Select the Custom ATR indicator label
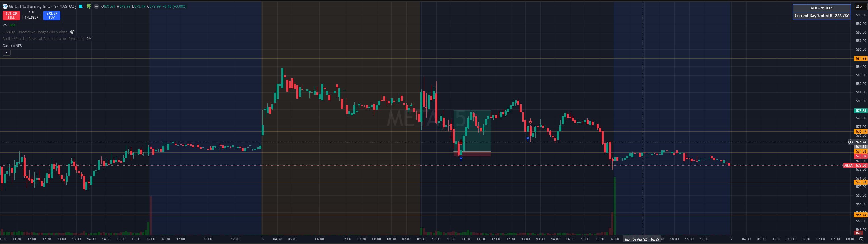This screenshot has width=868, height=244. (x=12, y=45)
